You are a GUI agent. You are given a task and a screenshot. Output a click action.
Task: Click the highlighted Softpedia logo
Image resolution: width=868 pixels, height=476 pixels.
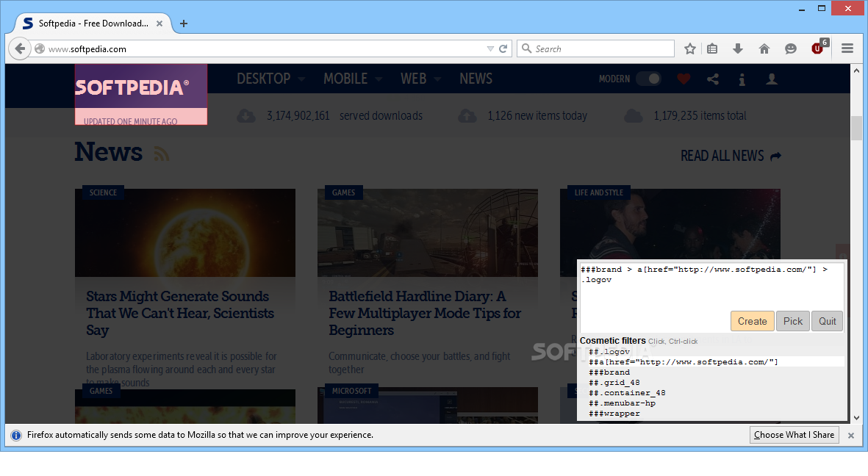point(141,94)
